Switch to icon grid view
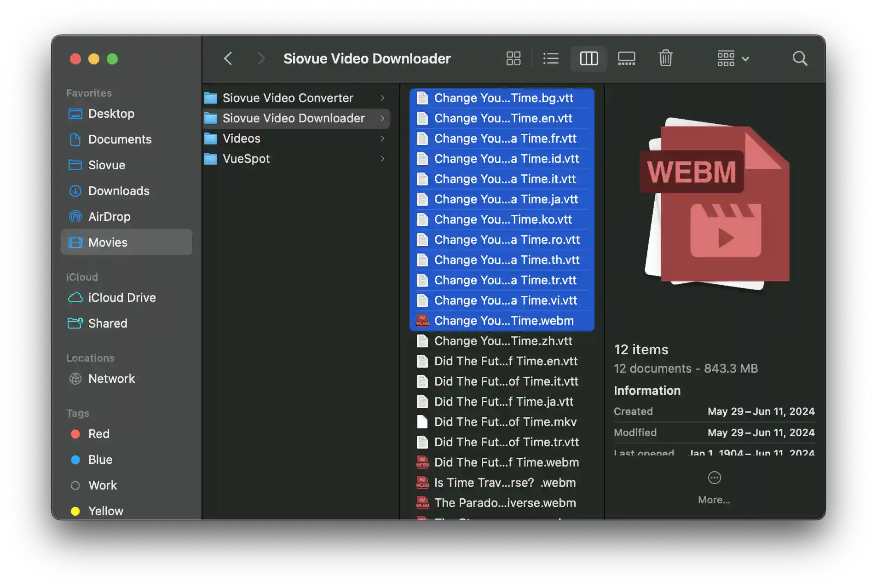Image resolution: width=877 pixels, height=588 pixels. coord(513,58)
